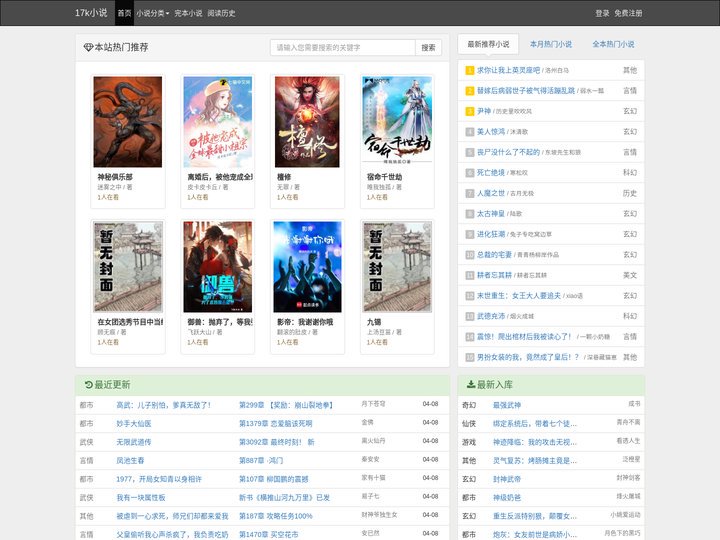The image size is (720, 540).
Task: Click the 登录 login link
Action: coord(602,13)
